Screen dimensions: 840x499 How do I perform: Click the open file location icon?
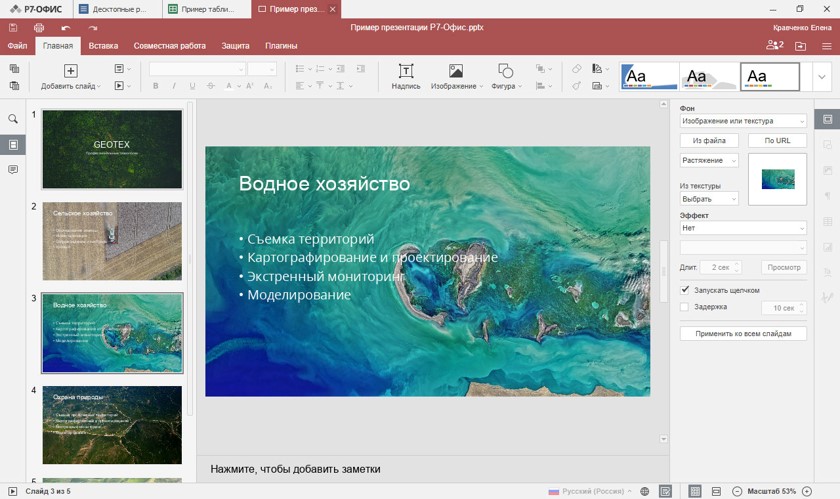[800, 46]
